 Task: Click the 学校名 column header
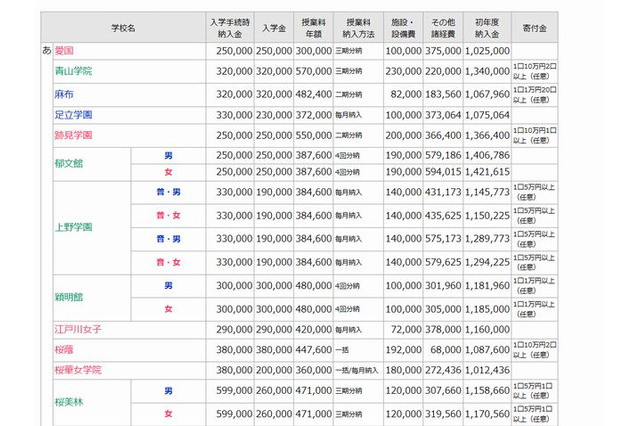[x=123, y=28]
